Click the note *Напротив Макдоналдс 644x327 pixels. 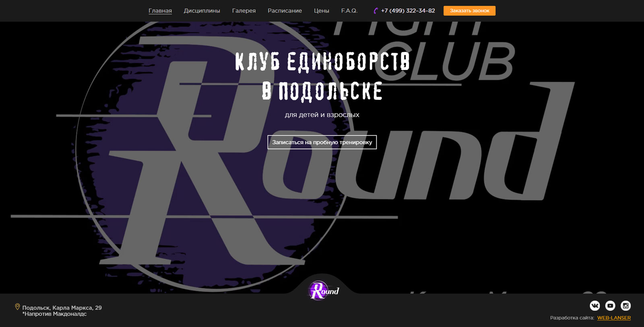(x=54, y=314)
